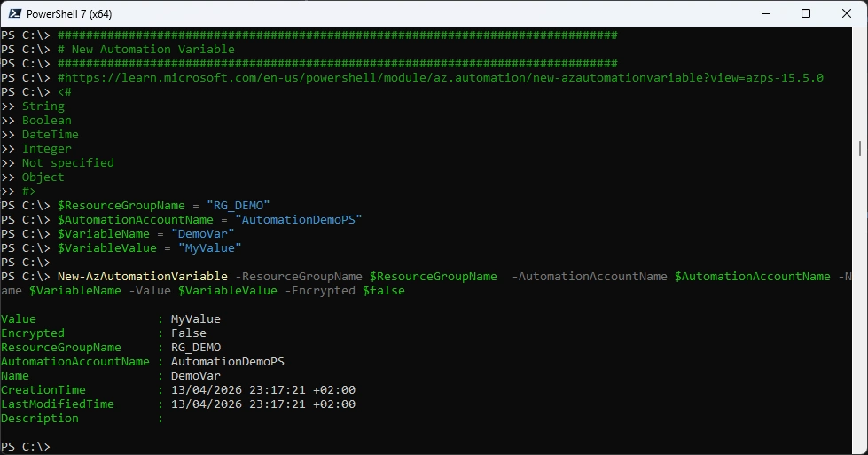Minimize the PowerShell 7 window
The width and height of the screenshot is (868, 455).
(x=764, y=13)
